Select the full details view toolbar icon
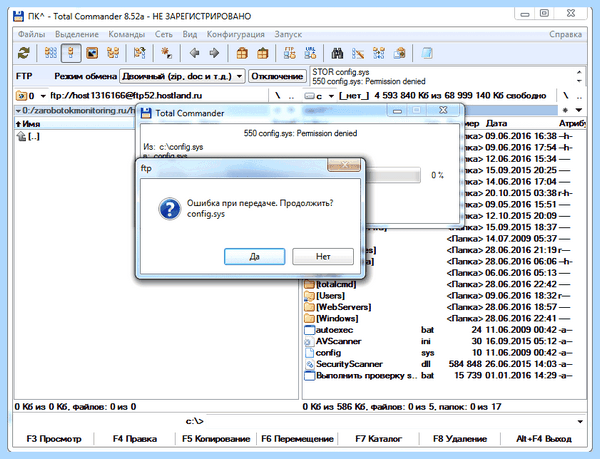Screen dimensions: 600x459 tap(71, 53)
